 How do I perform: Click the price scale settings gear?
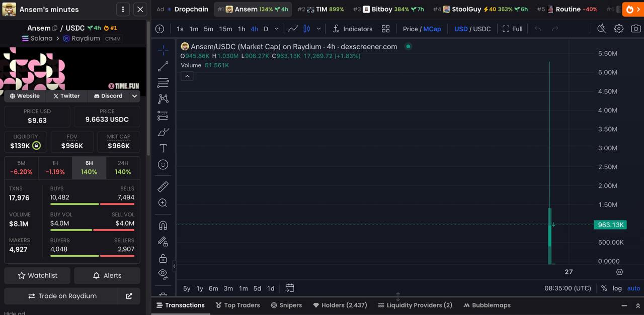(619, 272)
